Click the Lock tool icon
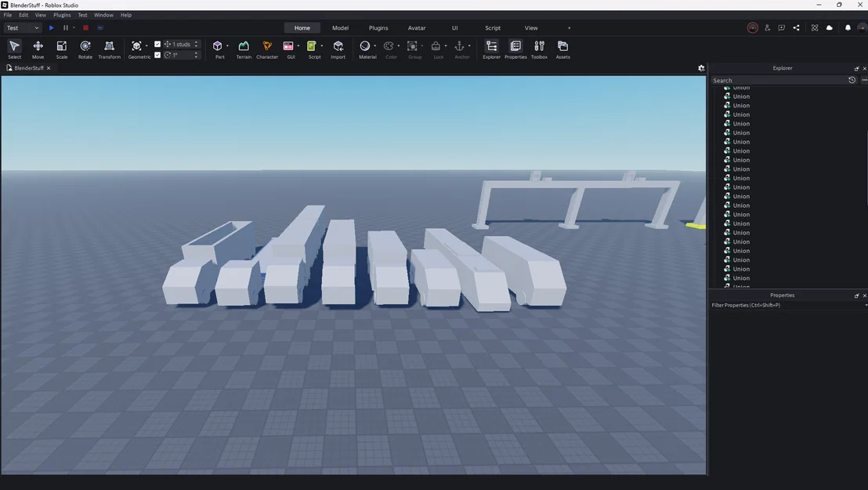The image size is (868, 490). (436, 46)
